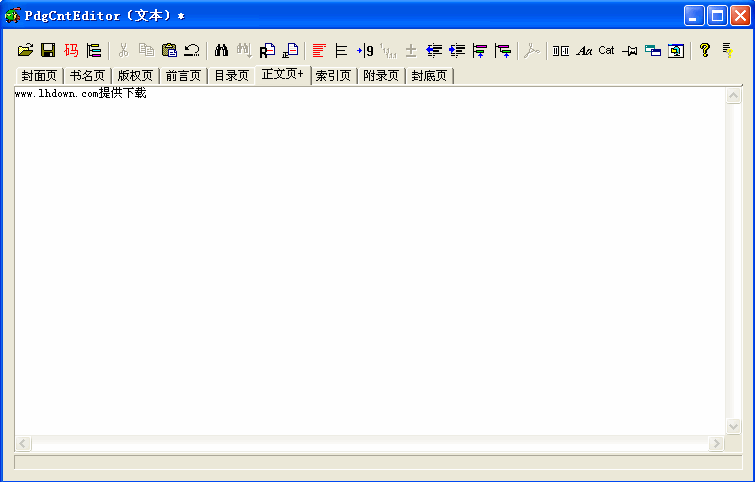
Task: Click the horizontal scrollbar left arrow
Action: [x=23, y=443]
